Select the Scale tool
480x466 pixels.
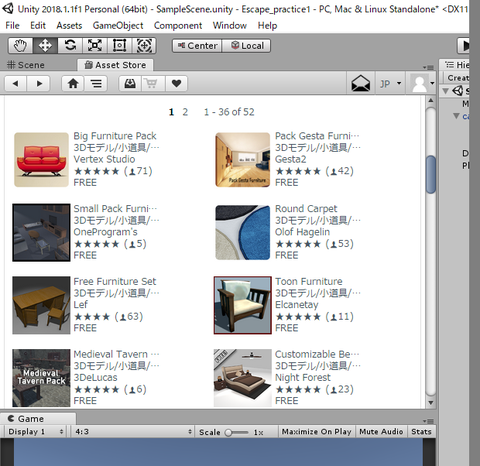95,46
